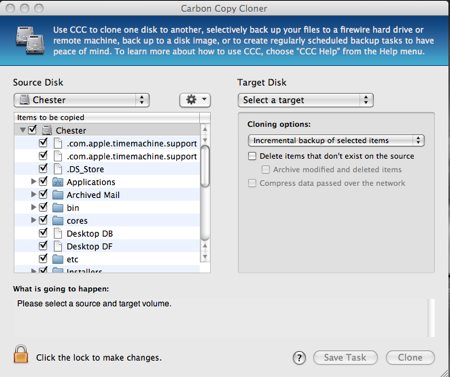Click the Desktop DF file icon
Viewport: 450px width, 377px height.
(58, 246)
